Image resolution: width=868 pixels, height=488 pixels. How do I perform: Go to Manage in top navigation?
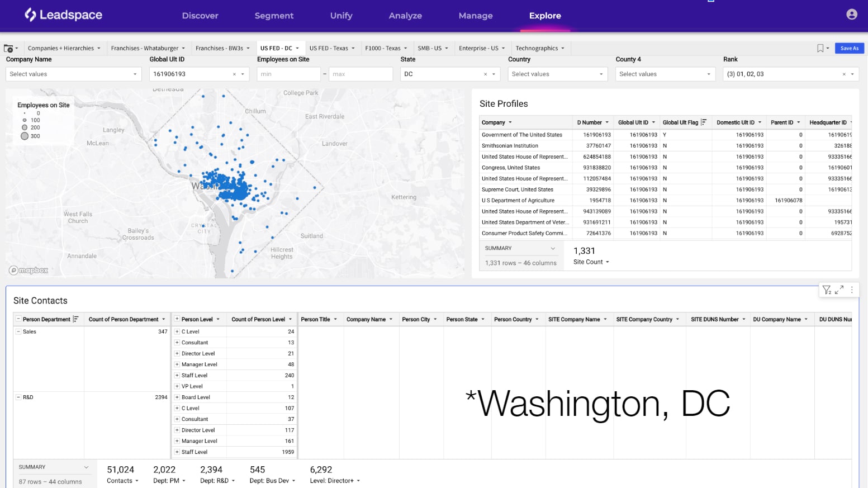pyautogui.click(x=476, y=16)
